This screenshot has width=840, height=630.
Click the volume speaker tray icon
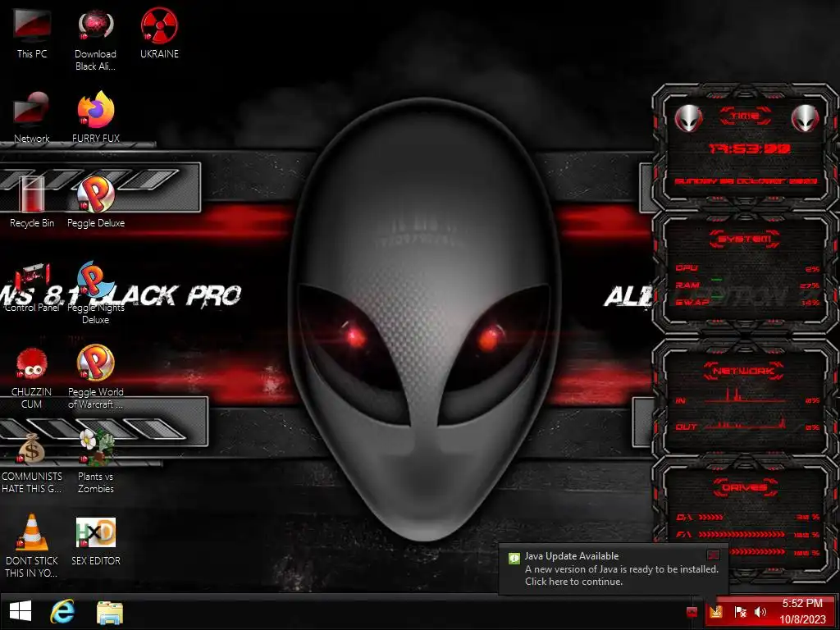coord(760,612)
